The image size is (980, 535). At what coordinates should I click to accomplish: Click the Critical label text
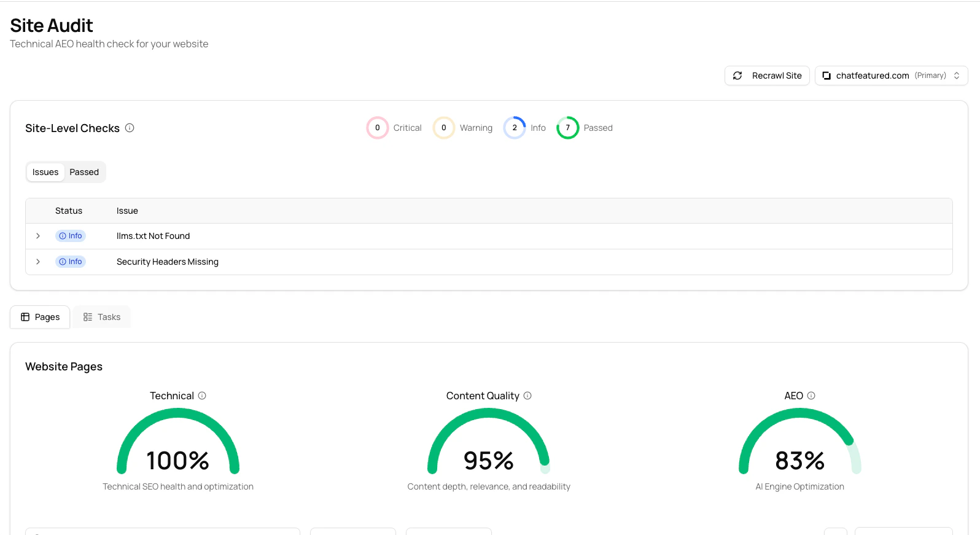pos(408,128)
